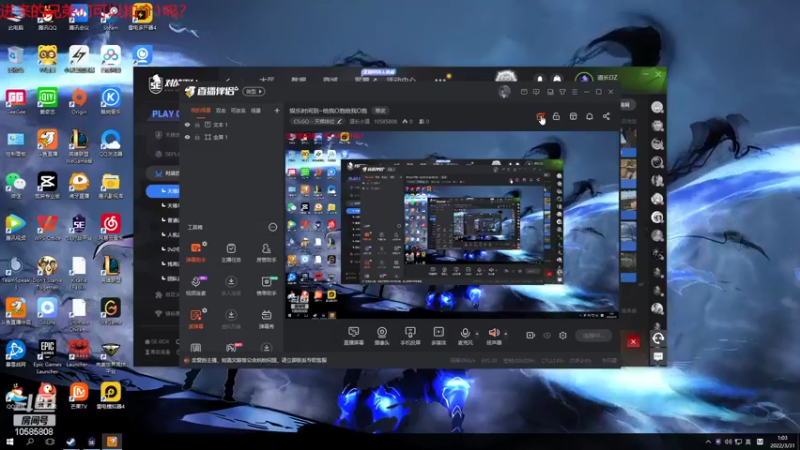Open the gear settings in streaming bottom bar
Viewport: 800px width, 450px height.
[563, 335]
